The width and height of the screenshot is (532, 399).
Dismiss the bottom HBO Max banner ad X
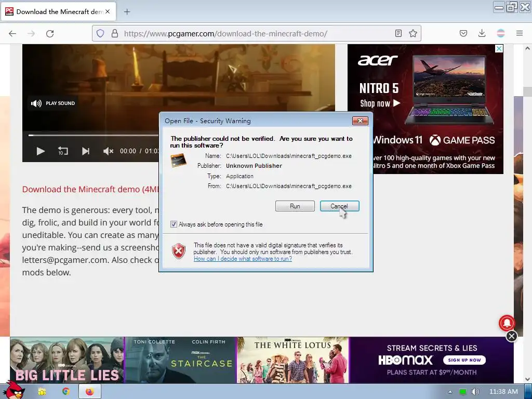pos(512,336)
